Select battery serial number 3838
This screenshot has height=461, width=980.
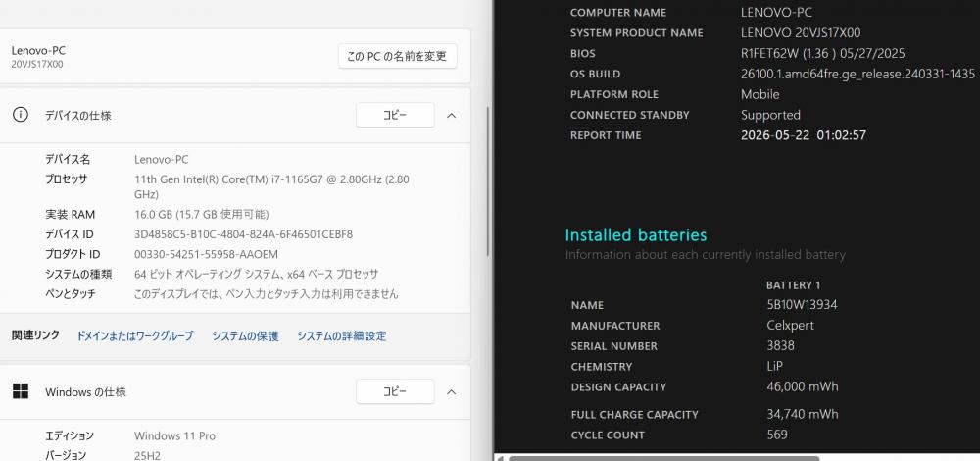pos(781,346)
